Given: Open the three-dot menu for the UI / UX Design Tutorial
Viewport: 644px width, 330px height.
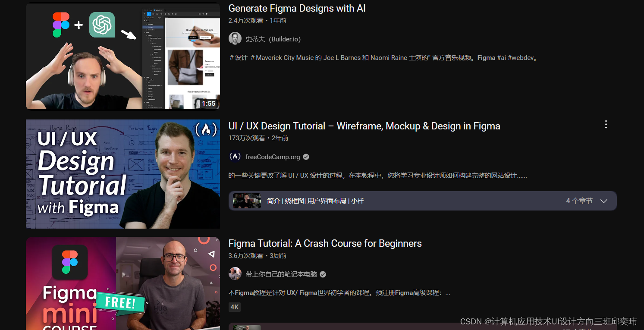Looking at the screenshot, I should [606, 125].
